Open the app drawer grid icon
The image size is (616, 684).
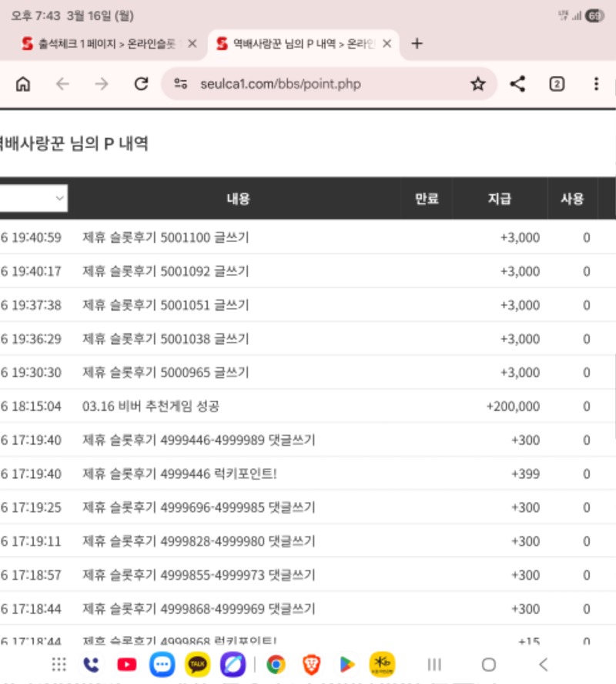pyautogui.click(x=59, y=664)
